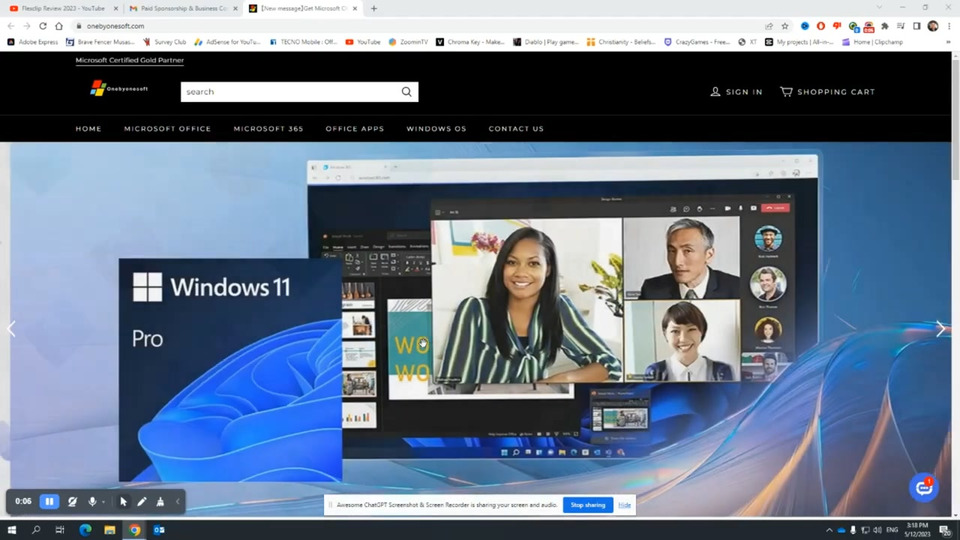Pause the screen recording

pos(50,501)
